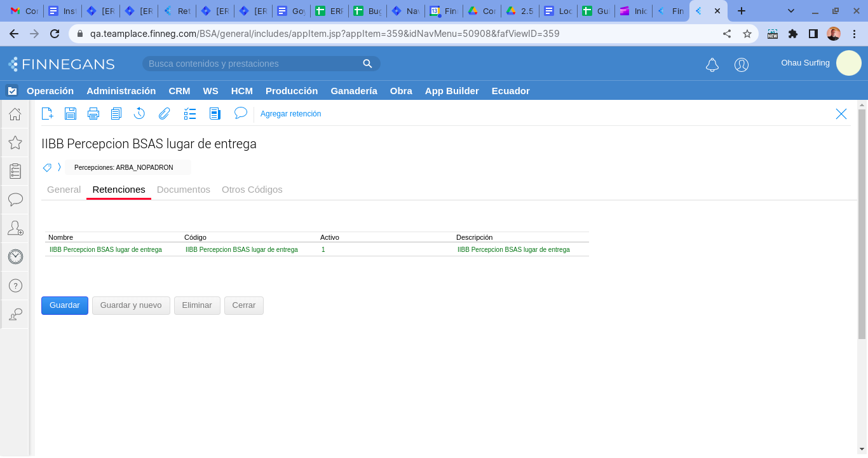The height and width of the screenshot is (458, 868).
Task: Open the home icon in sidebar
Action: pos(15,114)
